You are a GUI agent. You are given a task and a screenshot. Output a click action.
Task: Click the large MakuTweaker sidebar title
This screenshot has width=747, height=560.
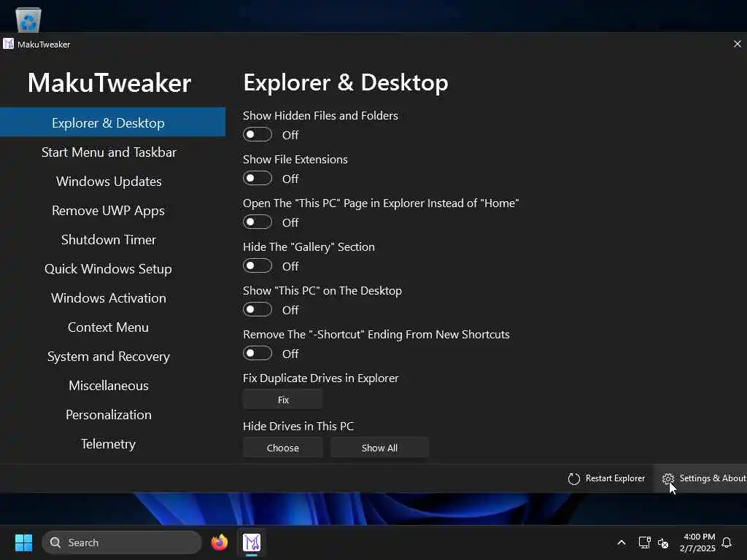coord(109,83)
